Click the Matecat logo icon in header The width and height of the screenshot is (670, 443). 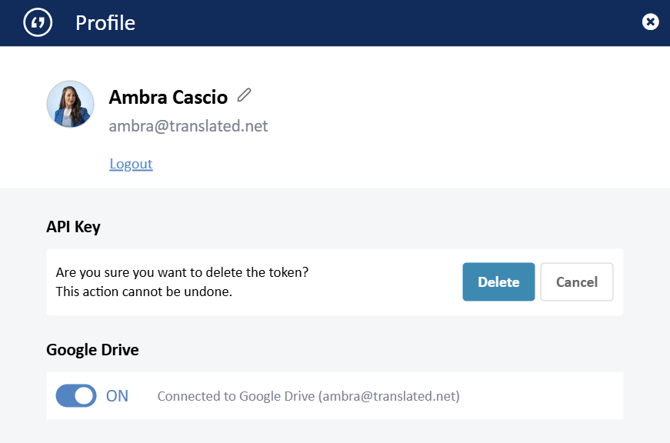(37, 22)
